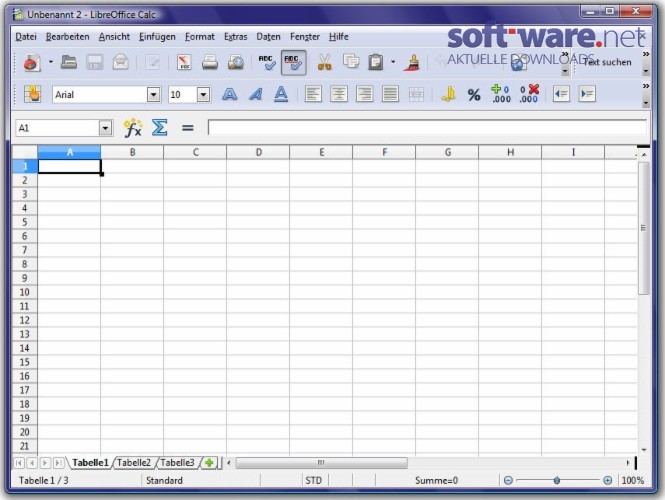The image size is (665, 500).
Task: Open the Arial font name dropdown
Action: 154,95
